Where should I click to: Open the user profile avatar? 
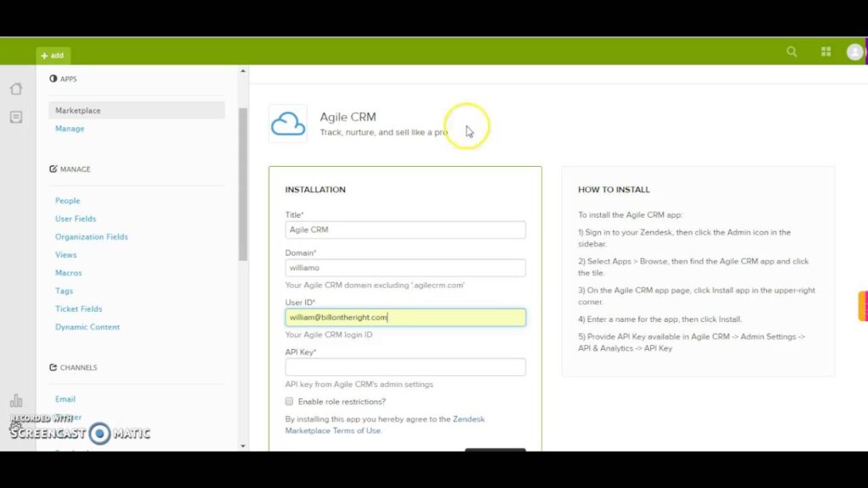[x=854, y=52]
